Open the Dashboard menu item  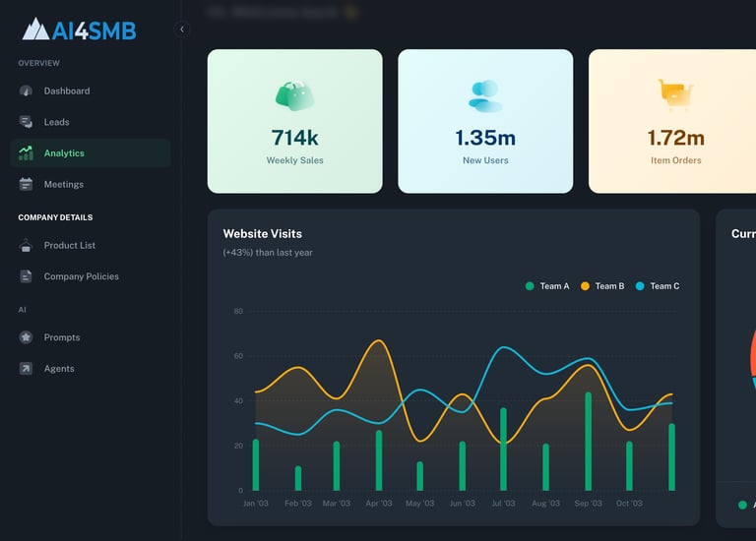[x=91, y=90]
